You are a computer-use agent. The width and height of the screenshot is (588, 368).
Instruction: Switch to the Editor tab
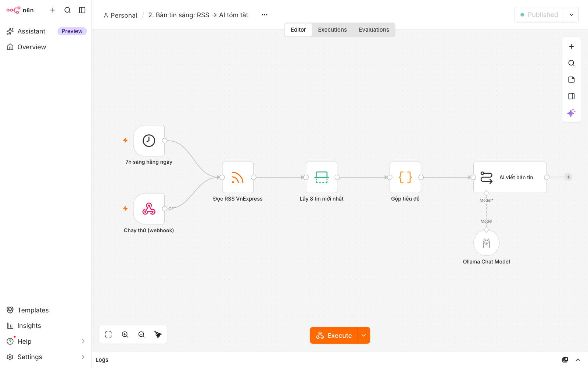coord(298,30)
